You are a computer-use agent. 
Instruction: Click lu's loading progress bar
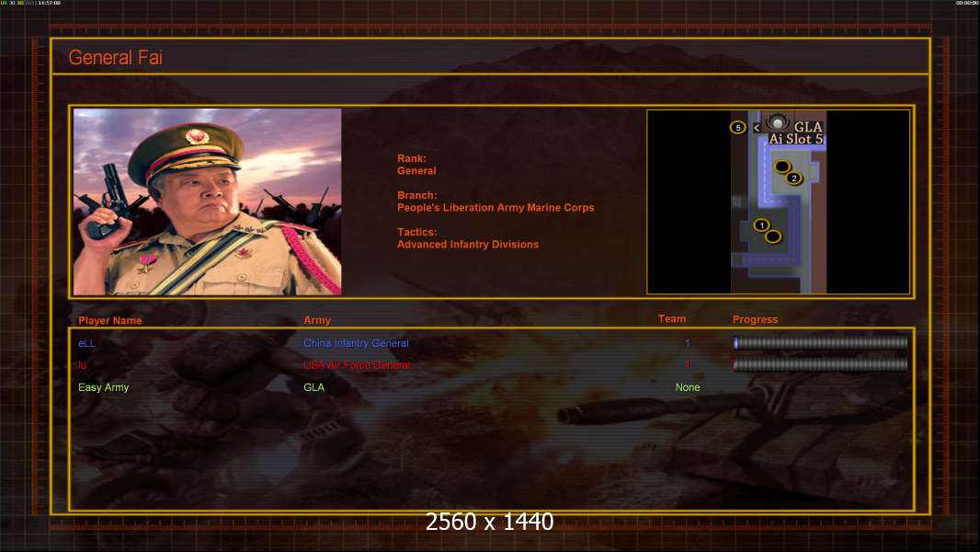click(x=821, y=364)
